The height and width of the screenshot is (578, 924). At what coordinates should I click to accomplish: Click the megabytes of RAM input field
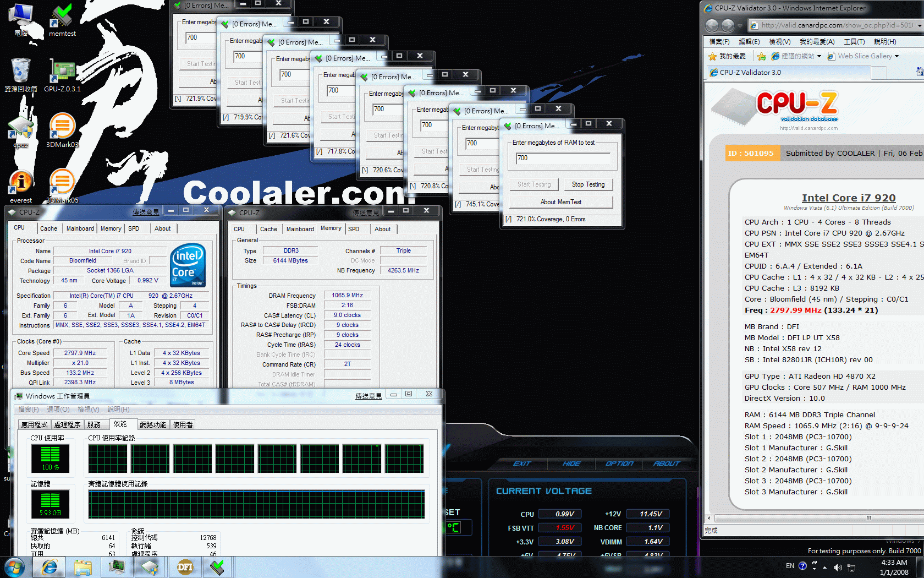(563, 158)
